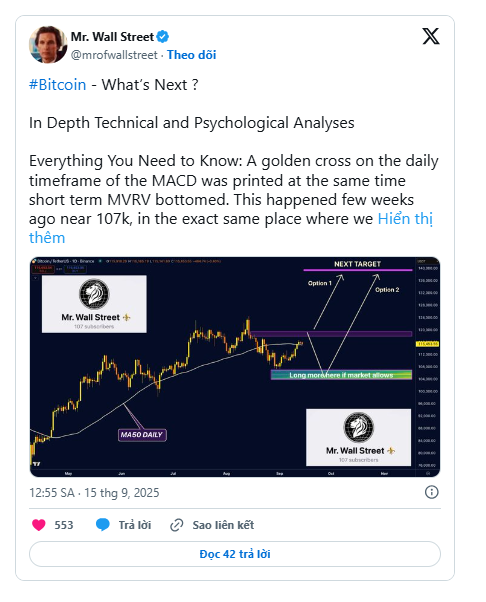Click the blue verified badge icon
Viewport: 486px width, 602px height.
point(163,37)
